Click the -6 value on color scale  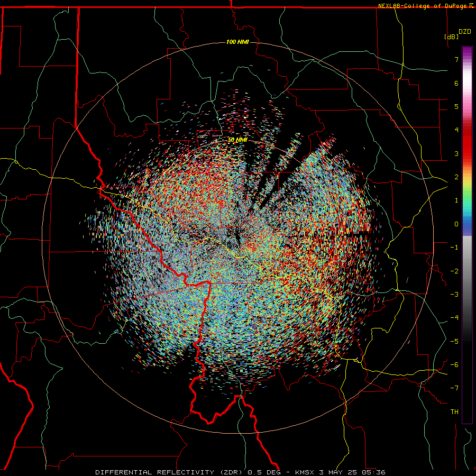click(454, 365)
